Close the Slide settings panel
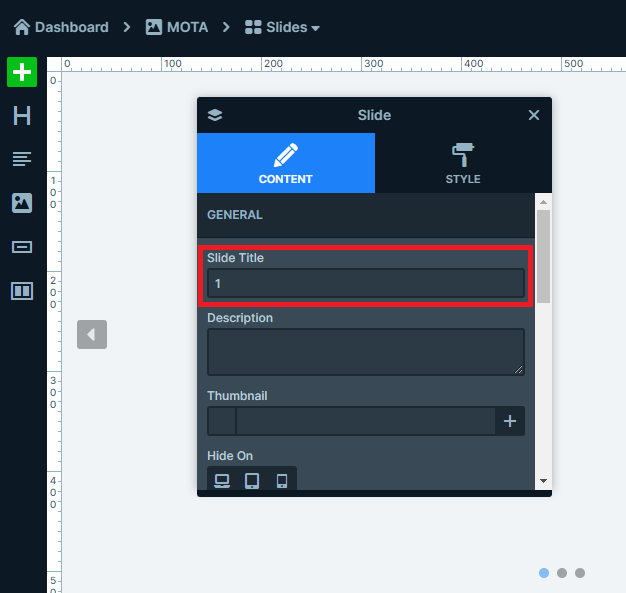 point(534,115)
